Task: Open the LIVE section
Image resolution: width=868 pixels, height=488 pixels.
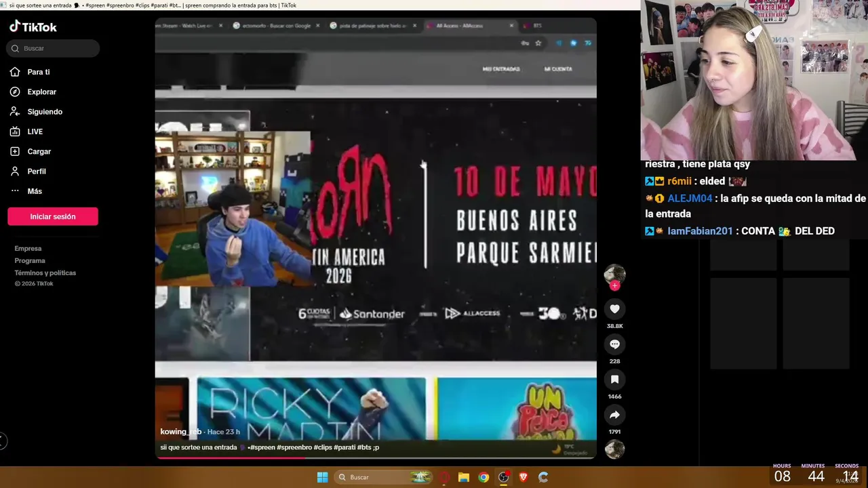Action: click(35, 131)
